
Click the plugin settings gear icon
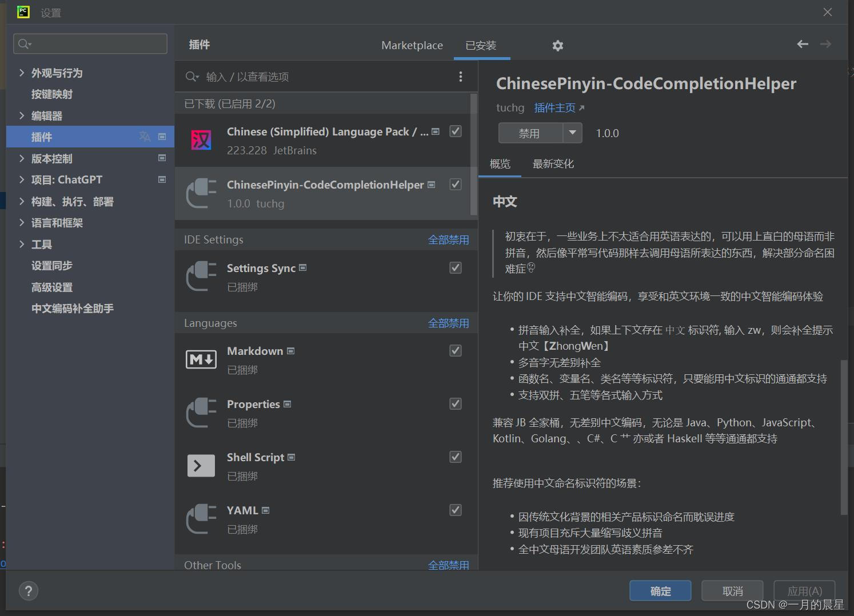click(558, 46)
